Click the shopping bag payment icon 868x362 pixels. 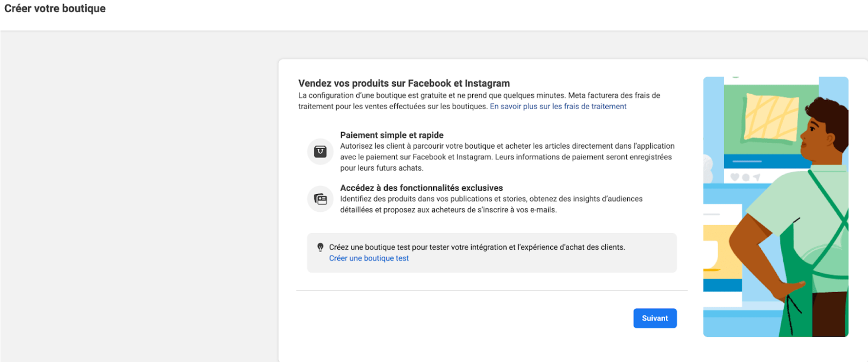pos(320,151)
